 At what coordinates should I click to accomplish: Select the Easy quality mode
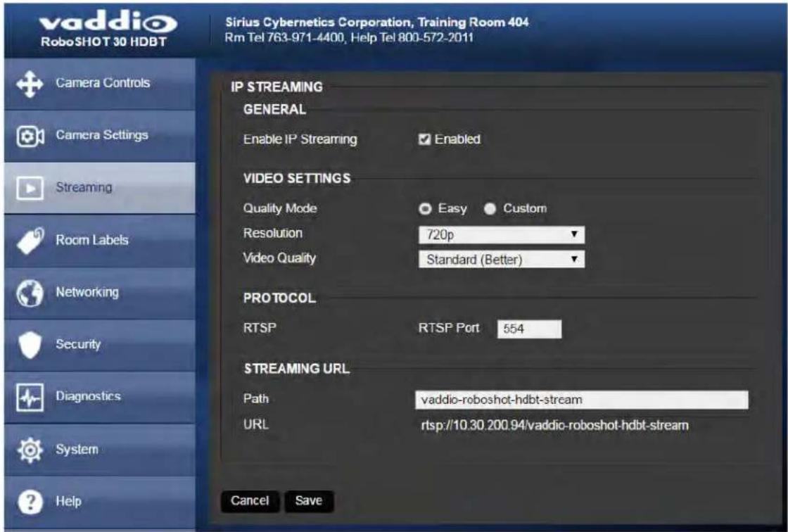pos(425,209)
